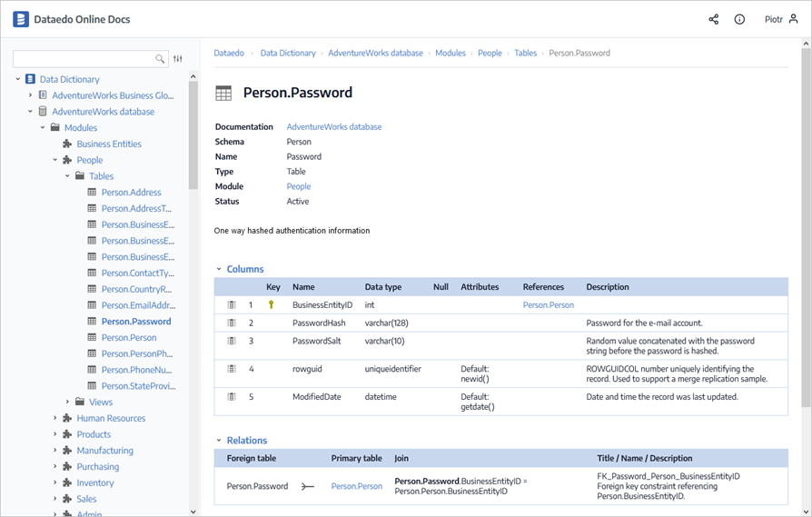Image resolution: width=812 pixels, height=517 pixels.
Task: Collapse the Columns section
Action: [x=219, y=269]
